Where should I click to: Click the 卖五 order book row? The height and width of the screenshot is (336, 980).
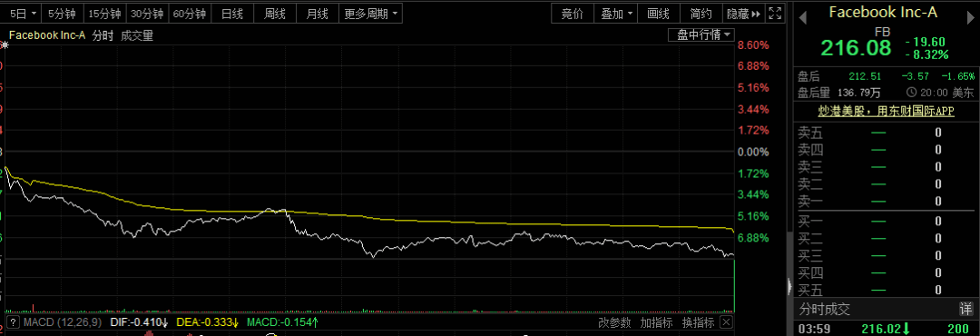pos(887,133)
